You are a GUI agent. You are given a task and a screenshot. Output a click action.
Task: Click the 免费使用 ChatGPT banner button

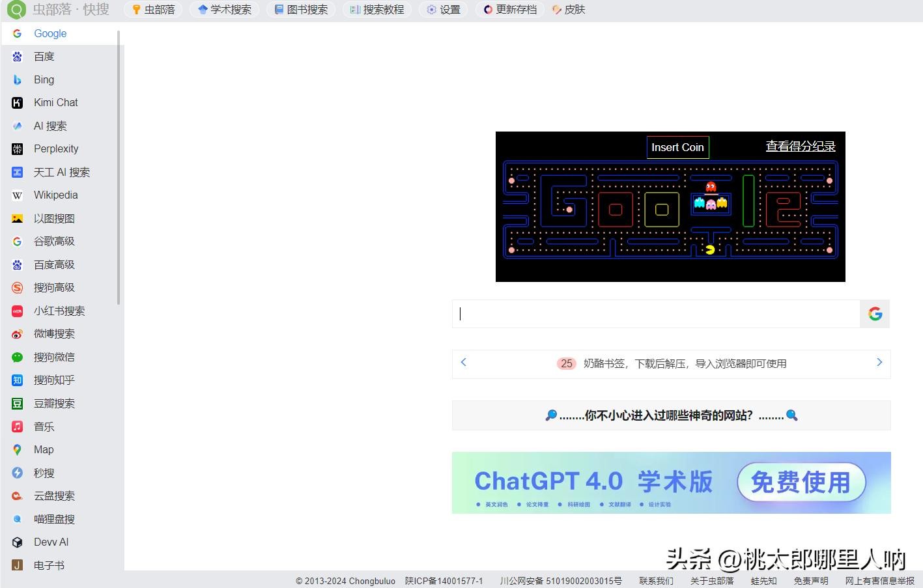801,483
